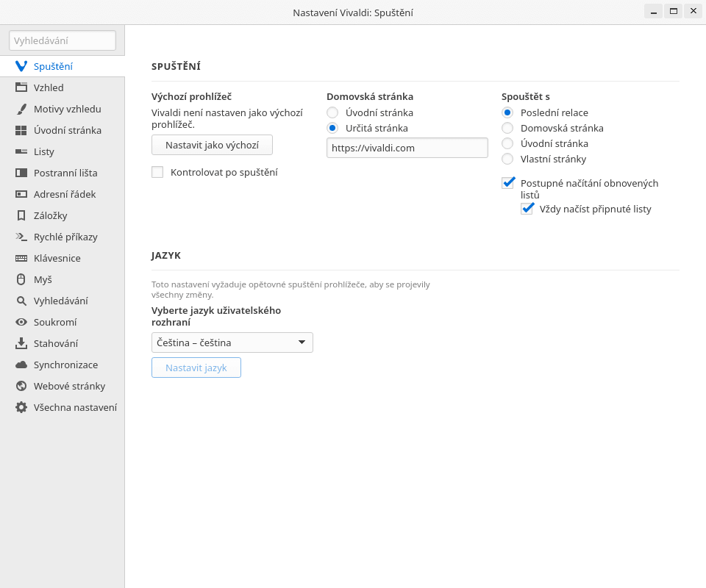The image size is (706, 588).
Task: Click the Myš mouse icon
Action: click(21, 279)
